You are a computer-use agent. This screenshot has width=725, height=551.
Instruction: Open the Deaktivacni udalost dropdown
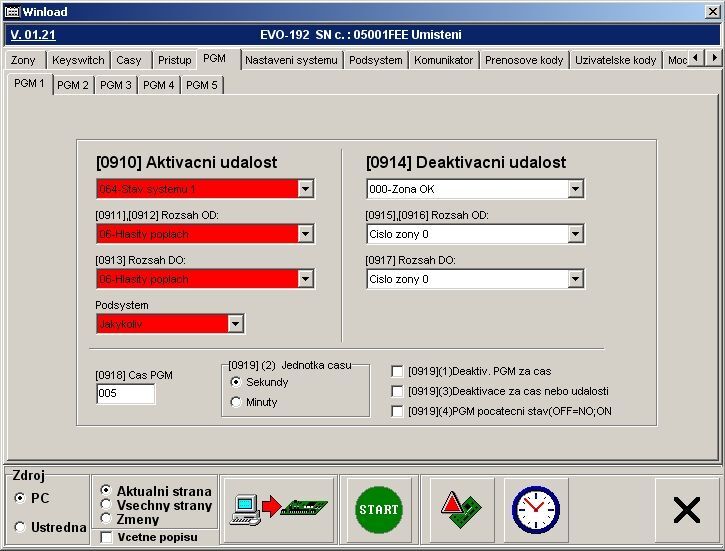tap(575, 189)
